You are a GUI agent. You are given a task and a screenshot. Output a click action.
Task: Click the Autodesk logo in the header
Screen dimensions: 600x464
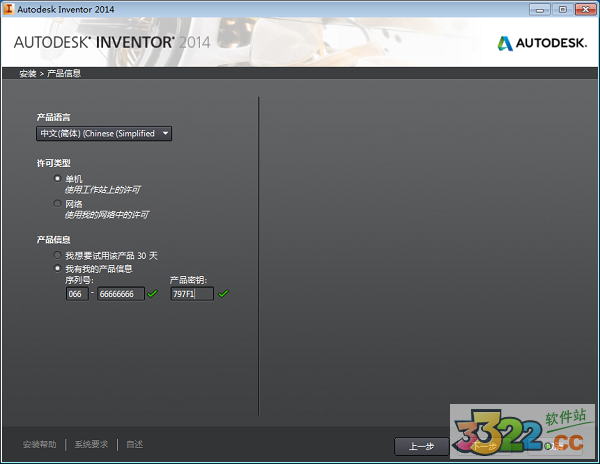(x=542, y=43)
